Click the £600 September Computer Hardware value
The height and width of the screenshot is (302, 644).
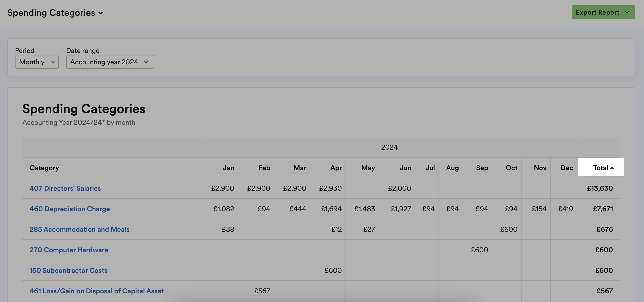tap(479, 250)
